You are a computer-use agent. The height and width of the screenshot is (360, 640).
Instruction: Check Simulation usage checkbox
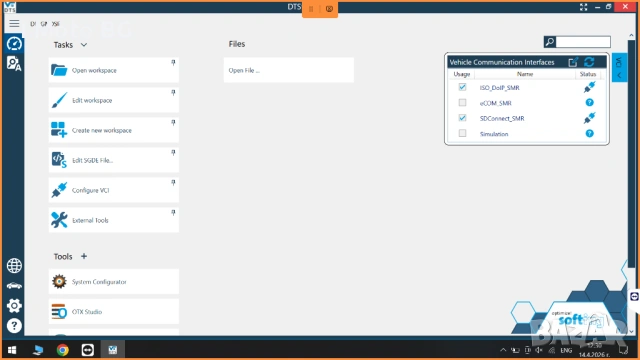(x=462, y=133)
